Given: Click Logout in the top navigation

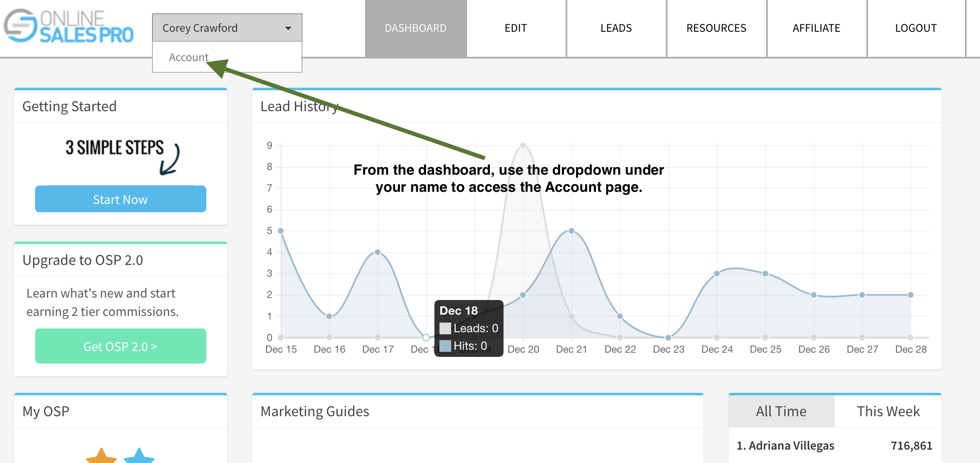Looking at the screenshot, I should tap(916, 28).
